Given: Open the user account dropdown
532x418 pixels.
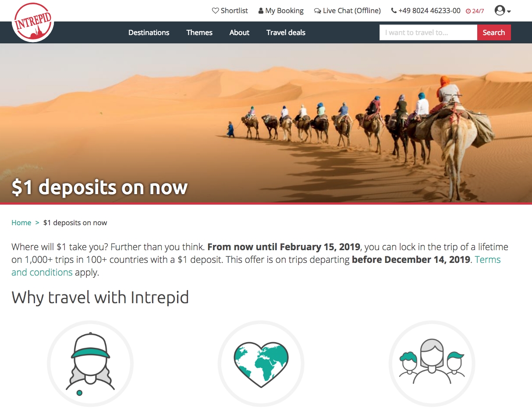Looking at the screenshot, I should click(x=503, y=11).
